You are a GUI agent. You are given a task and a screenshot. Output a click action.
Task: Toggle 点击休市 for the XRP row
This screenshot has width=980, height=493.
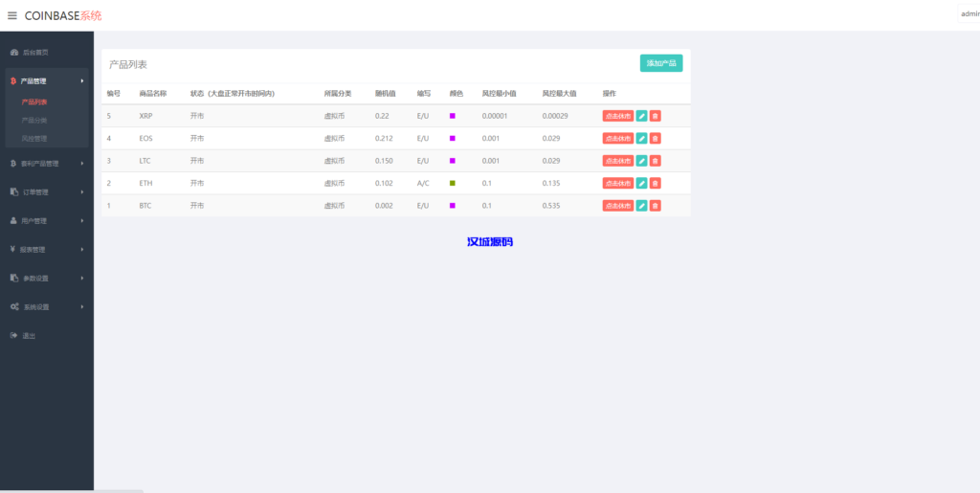617,116
